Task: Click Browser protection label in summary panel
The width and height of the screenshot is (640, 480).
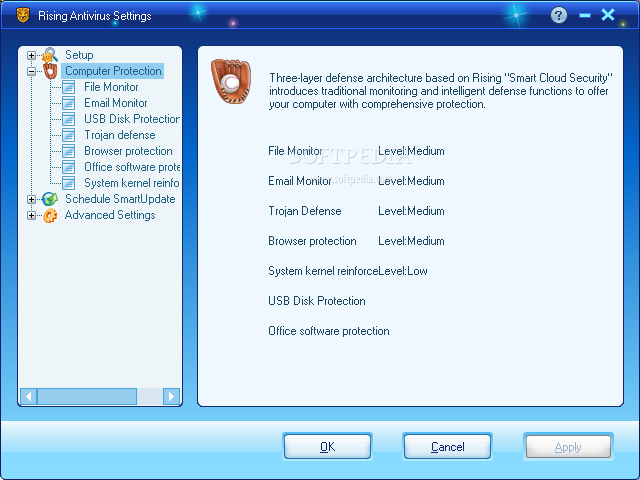Action: pos(312,241)
